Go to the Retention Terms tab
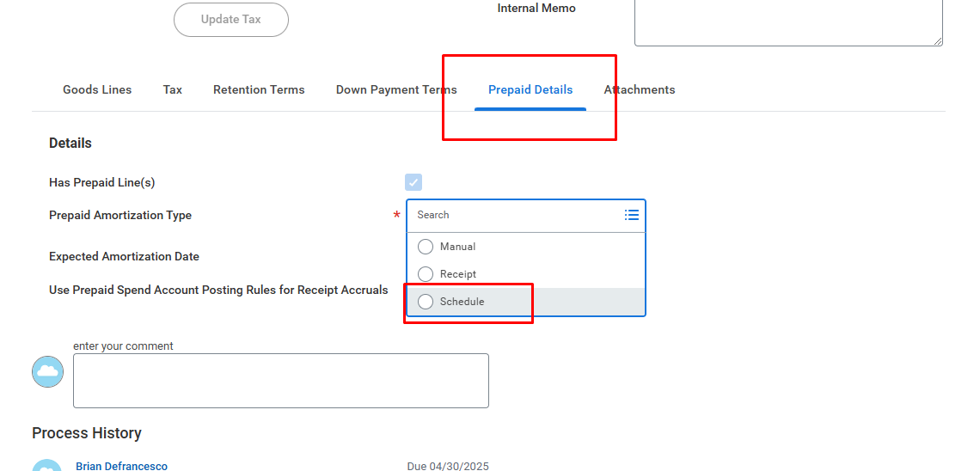 [x=259, y=89]
